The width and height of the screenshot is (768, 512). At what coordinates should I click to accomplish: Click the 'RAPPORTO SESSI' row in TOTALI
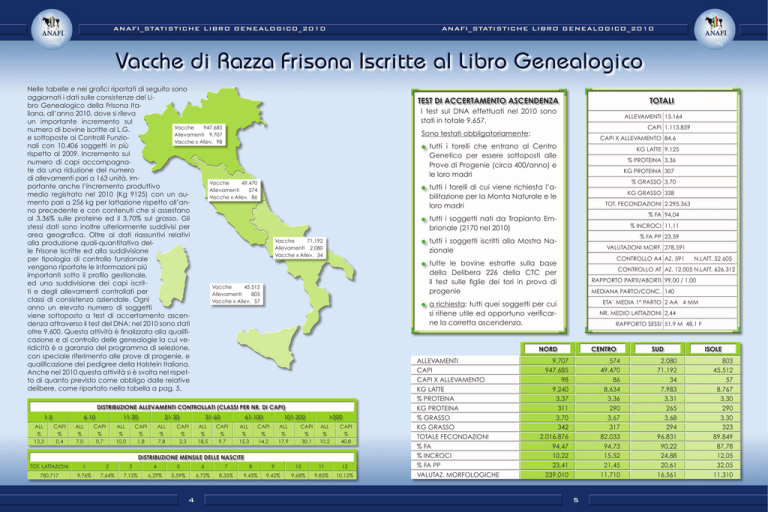click(x=662, y=324)
